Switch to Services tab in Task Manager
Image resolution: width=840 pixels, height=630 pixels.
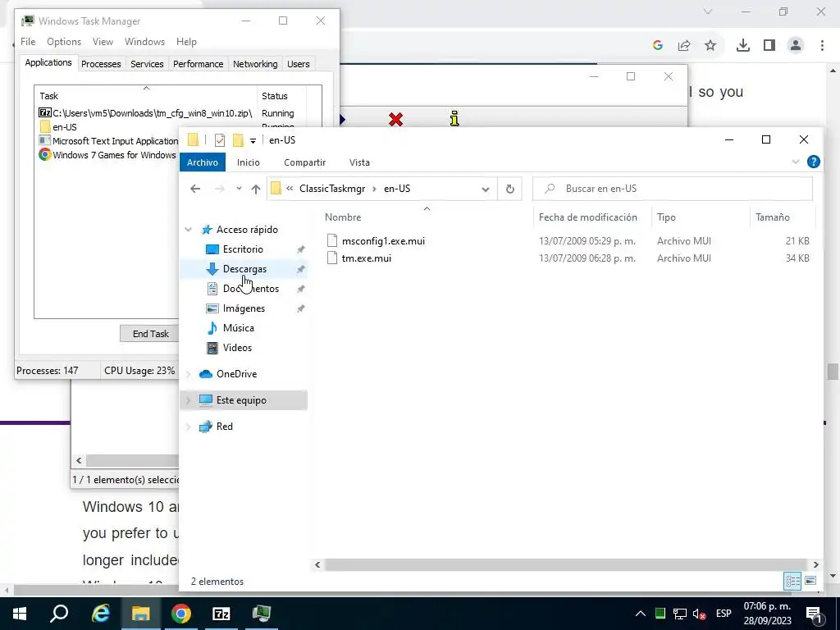(x=147, y=64)
